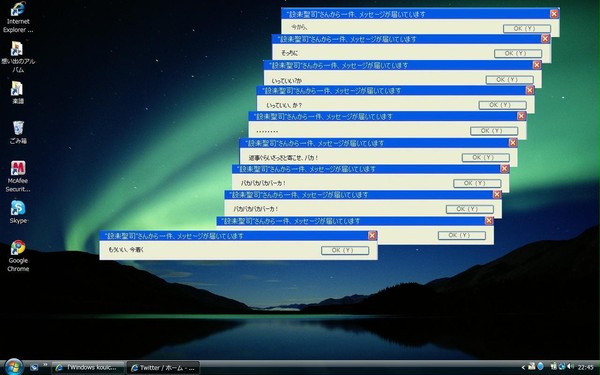Click OK (Y) in the いっていい、か? dialog
The image size is (600, 375).
(x=502, y=105)
